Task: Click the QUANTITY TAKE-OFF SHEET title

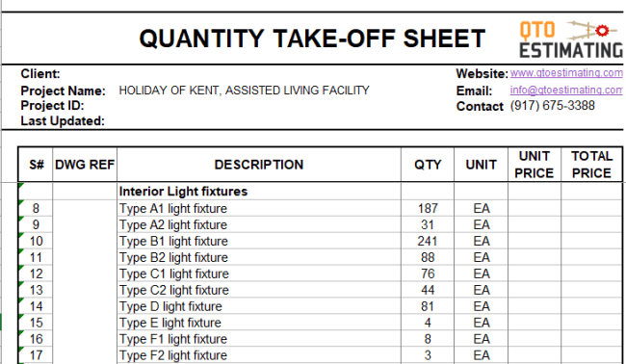Action: 312,39
